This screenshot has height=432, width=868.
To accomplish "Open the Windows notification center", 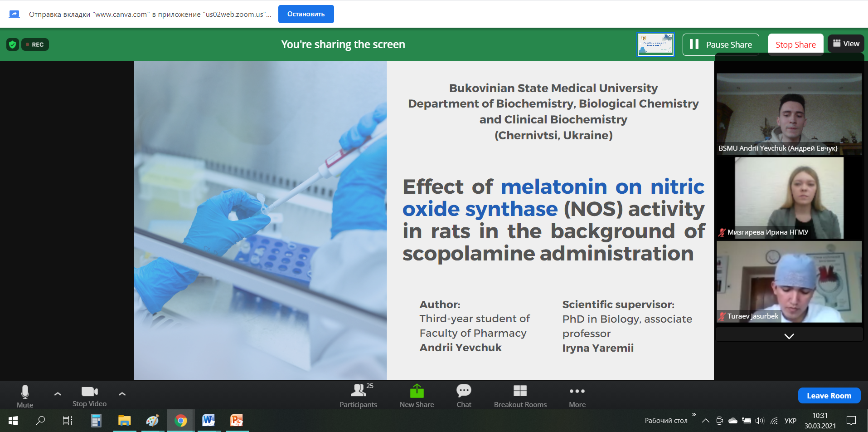I will pyautogui.click(x=851, y=421).
